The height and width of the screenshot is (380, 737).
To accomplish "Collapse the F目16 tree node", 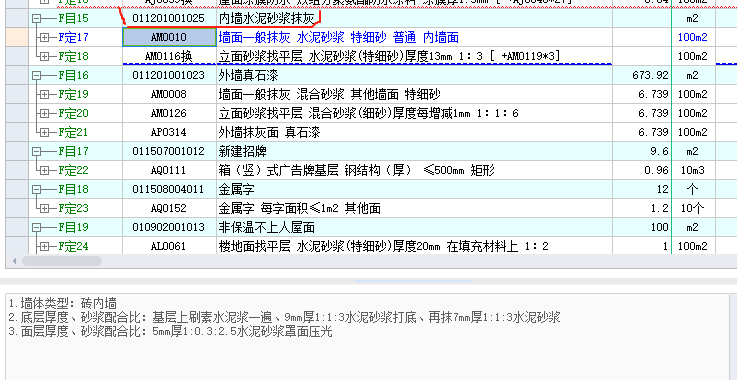I will click(x=36, y=75).
